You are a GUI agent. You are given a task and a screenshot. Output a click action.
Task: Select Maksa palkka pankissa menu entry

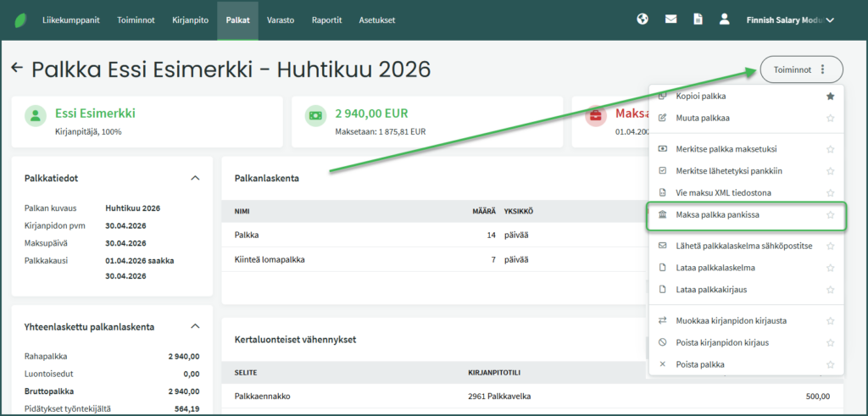(x=717, y=215)
